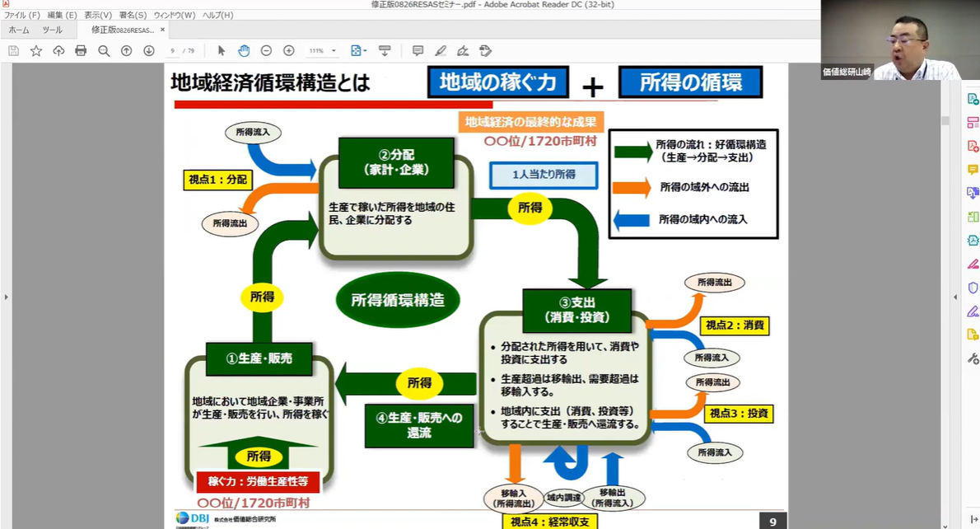Print the PDF document

tap(81, 50)
